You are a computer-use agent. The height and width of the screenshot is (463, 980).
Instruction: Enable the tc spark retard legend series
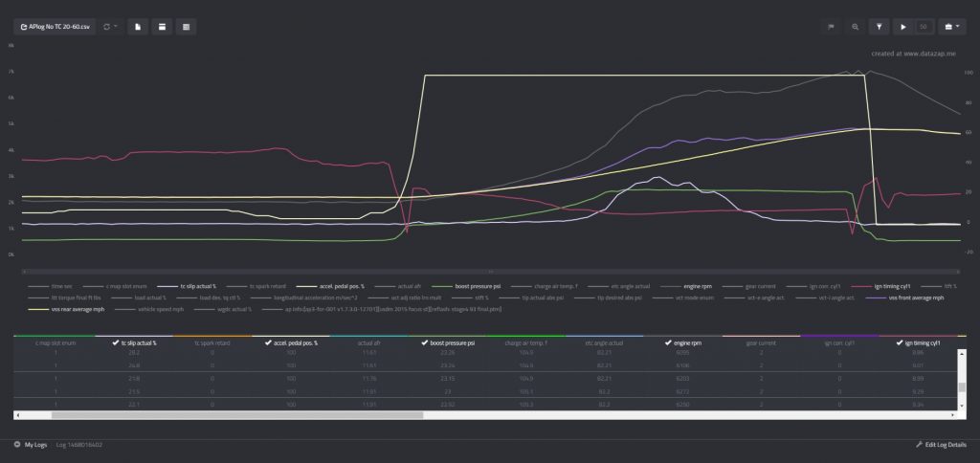pos(256,286)
